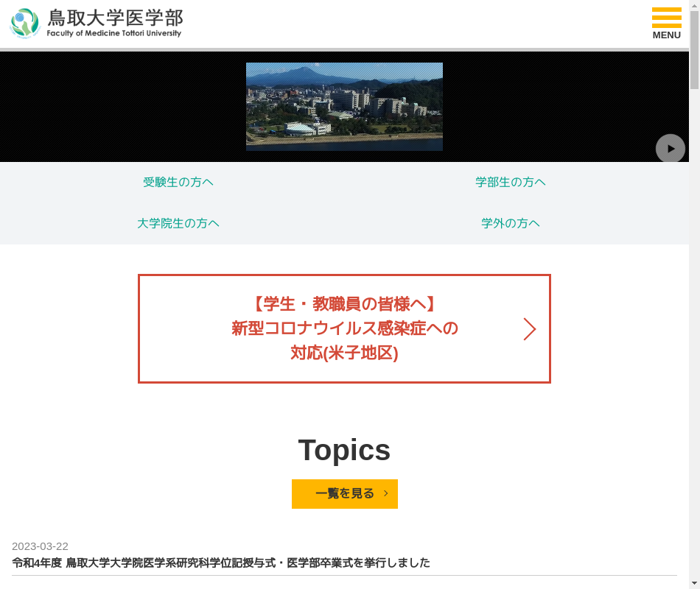
Task: Open the 受験生の方へ navigation link
Action: point(178,183)
